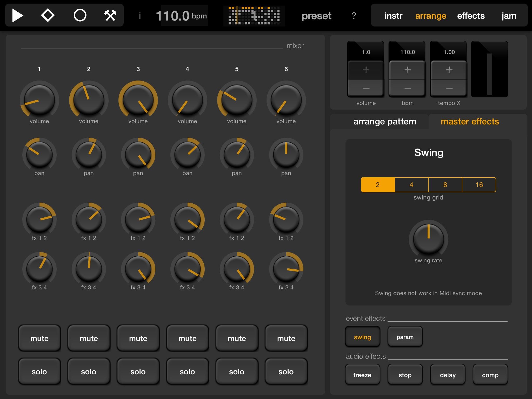Set swing grid to 2

coord(378,185)
